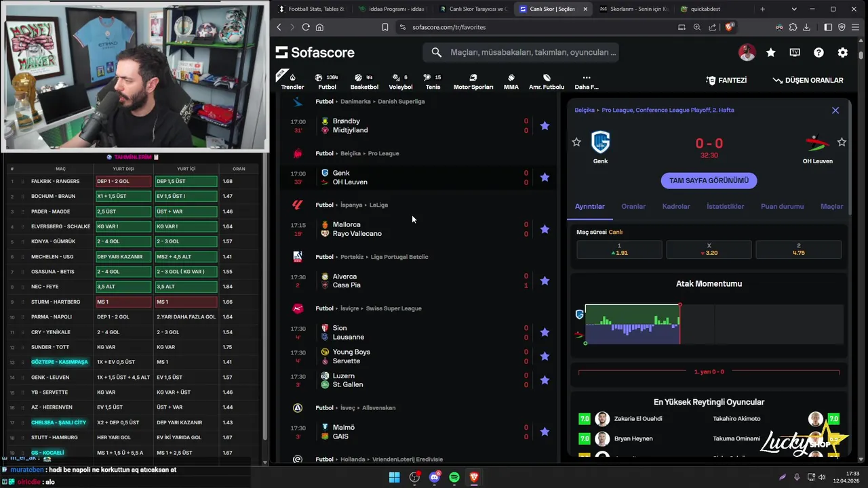Open the FANTEZİ link
The image size is (868, 488).
tap(726, 80)
